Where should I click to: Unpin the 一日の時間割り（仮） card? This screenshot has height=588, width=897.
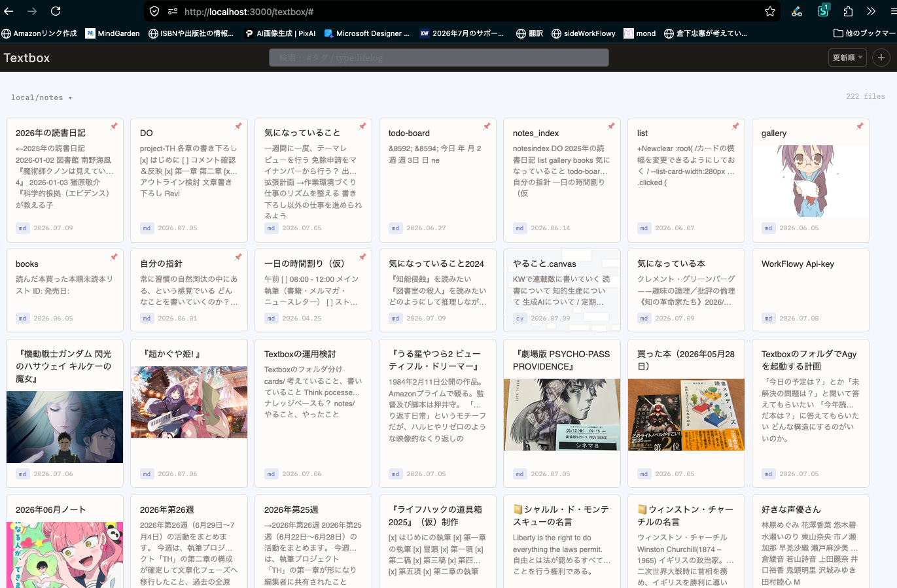[362, 257]
